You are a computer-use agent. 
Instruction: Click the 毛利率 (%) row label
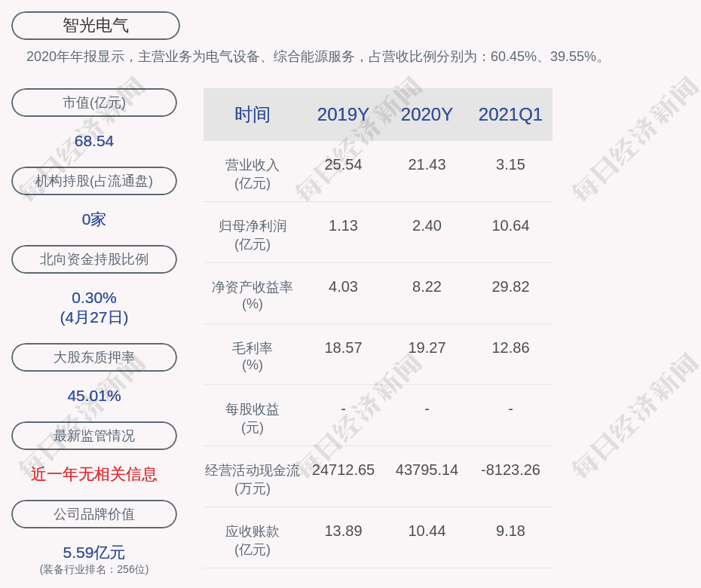point(253,357)
